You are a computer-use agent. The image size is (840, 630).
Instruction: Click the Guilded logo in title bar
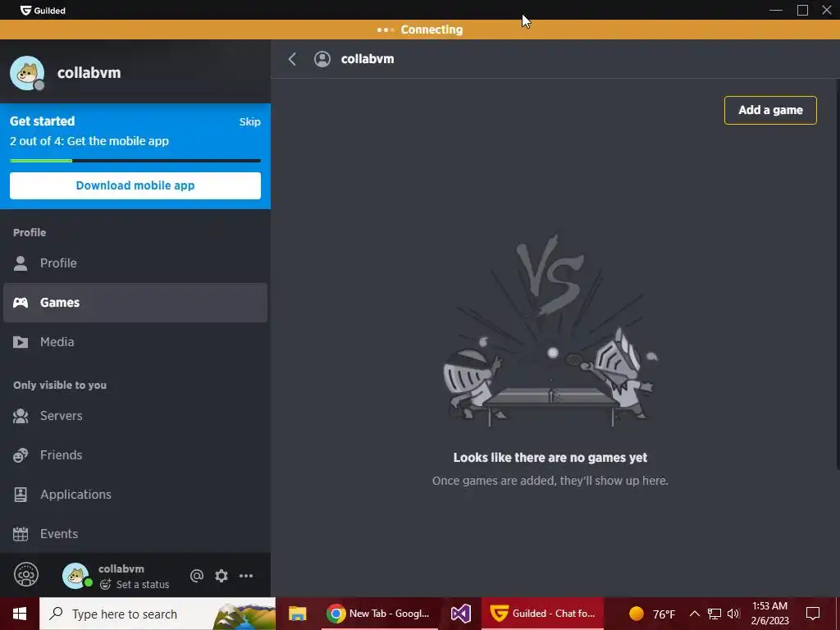pyautogui.click(x=43, y=10)
